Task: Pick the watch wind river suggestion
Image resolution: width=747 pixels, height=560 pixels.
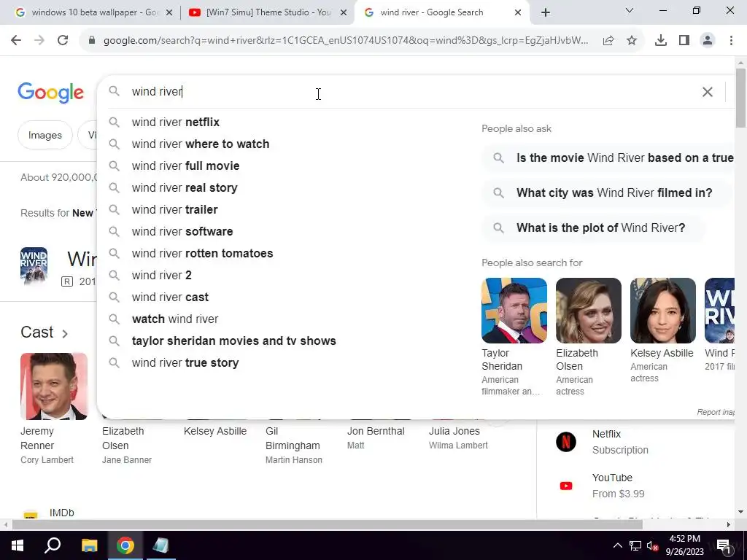Action: pos(175,319)
